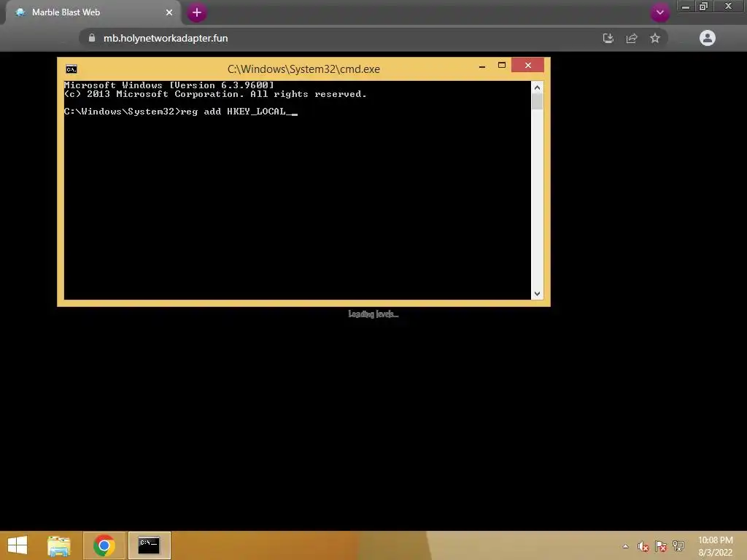This screenshot has height=560, width=747.
Task: Open the Action Center flag icon
Action: [x=661, y=546]
